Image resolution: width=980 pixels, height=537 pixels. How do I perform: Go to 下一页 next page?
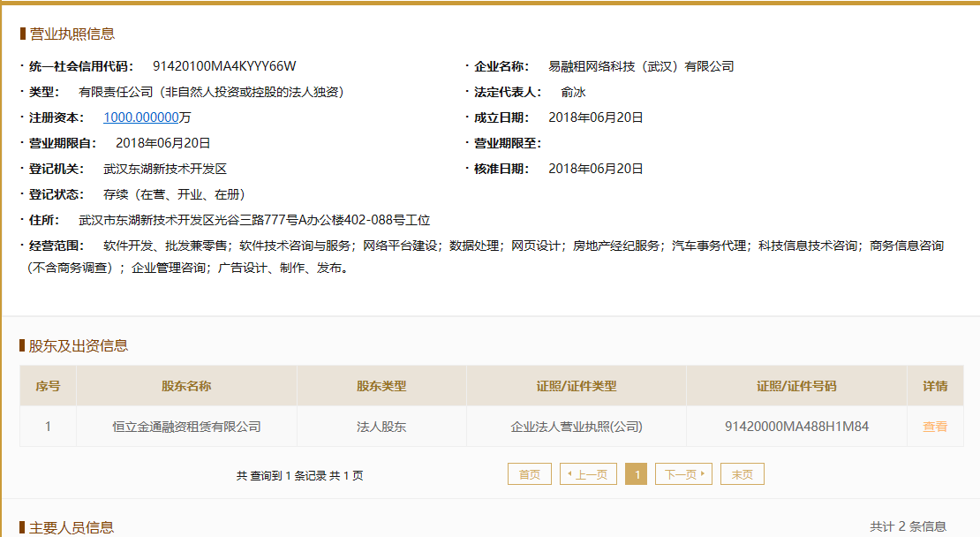tap(683, 474)
